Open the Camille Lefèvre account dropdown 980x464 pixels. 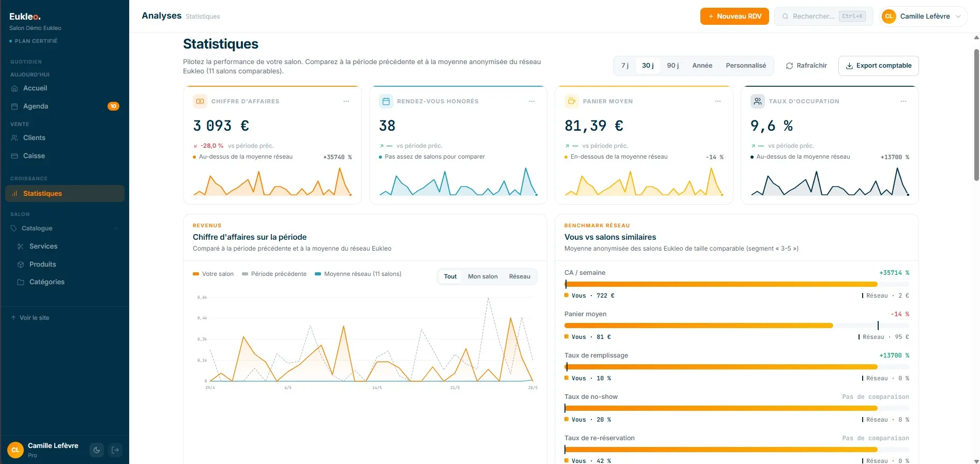(923, 17)
